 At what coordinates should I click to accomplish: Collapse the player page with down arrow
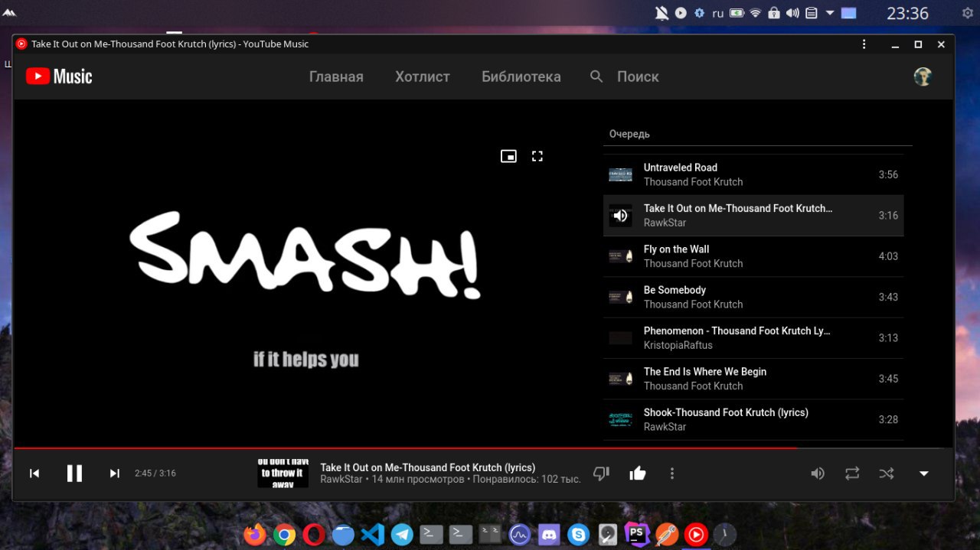[x=924, y=474]
